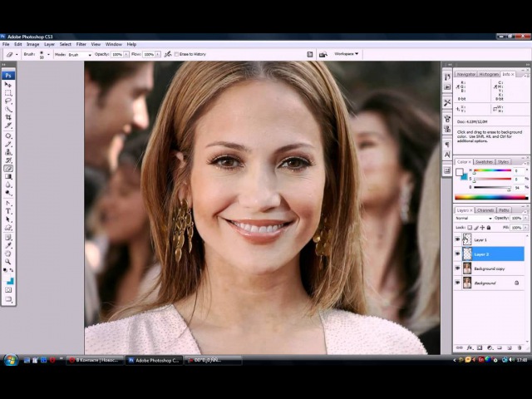The image size is (532, 399).
Task: Select the Eyedropper tool
Action: 8,246
